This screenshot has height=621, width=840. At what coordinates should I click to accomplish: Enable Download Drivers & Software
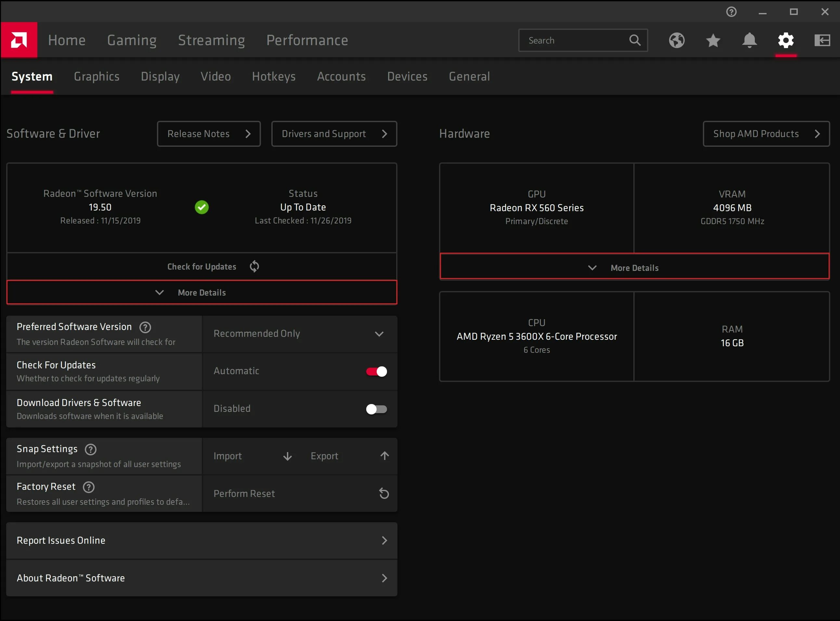[376, 409]
